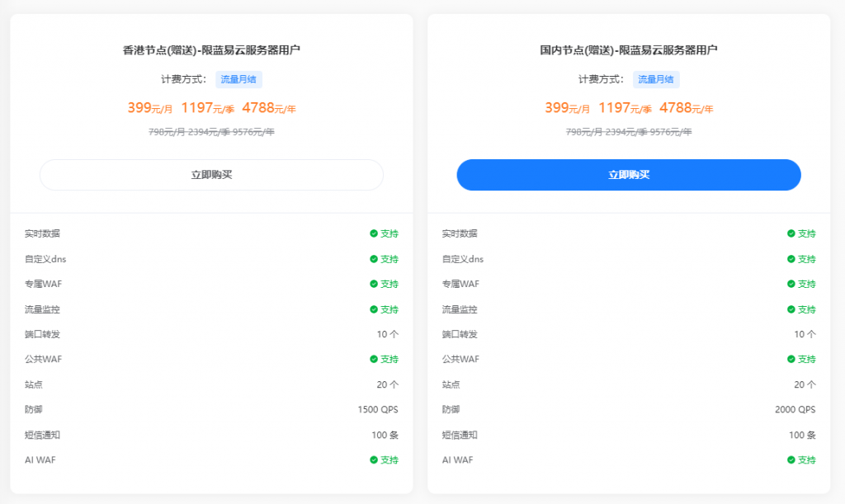This screenshot has height=504, width=845.
Task: Click the 399元/月 price in the 国内节点 card
Action: (567, 108)
